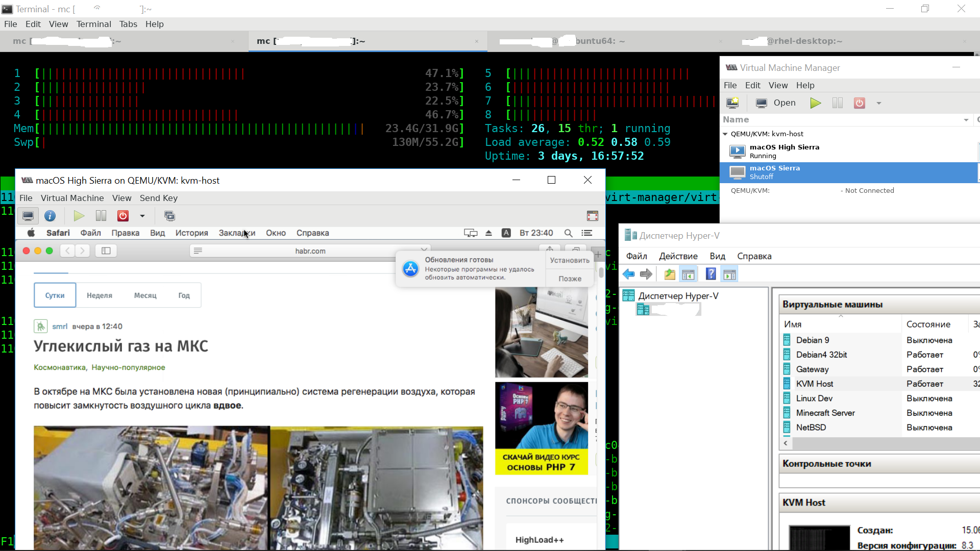Select the Неделя tab on habr page
This screenshot has height=551, width=980.
(x=99, y=295)
